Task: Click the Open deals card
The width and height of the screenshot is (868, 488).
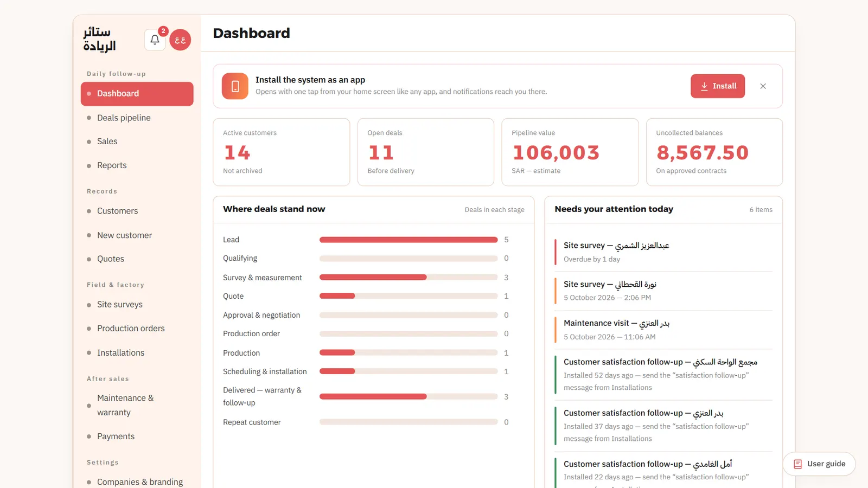Action: [x=426, y=152]
